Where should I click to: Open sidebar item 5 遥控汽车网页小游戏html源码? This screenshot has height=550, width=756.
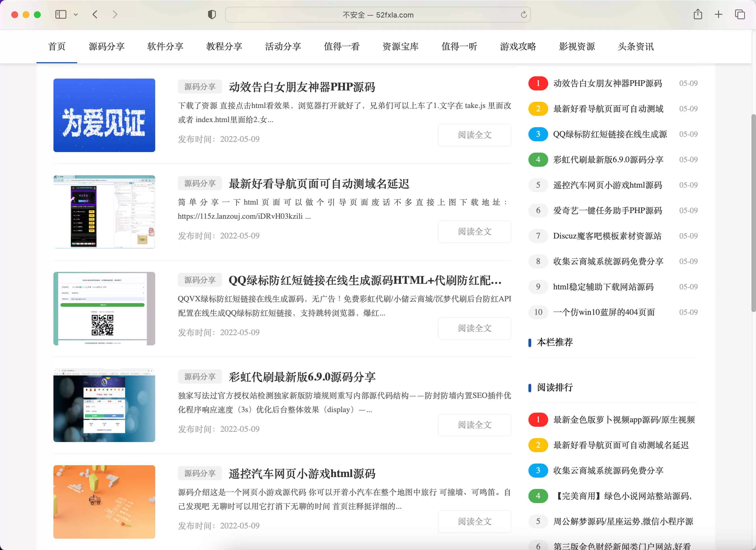(607, 185)
